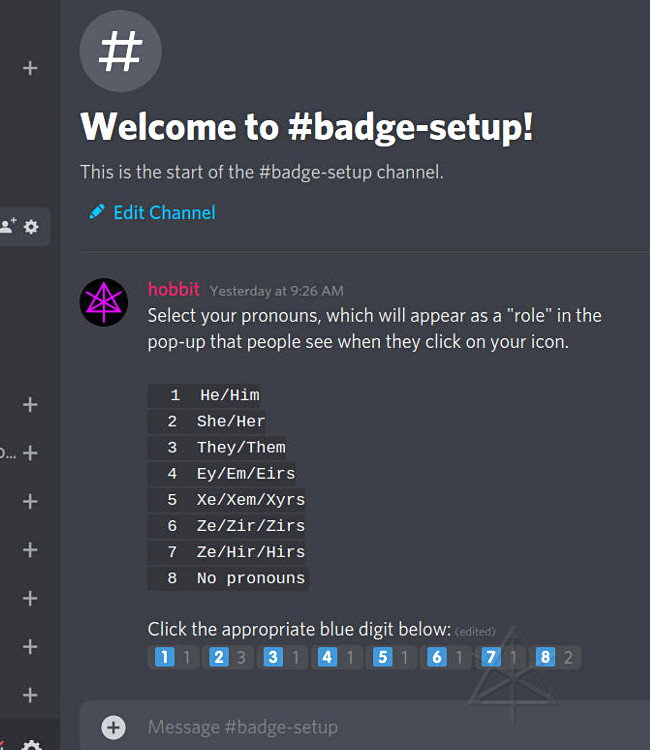Click the hobbit username
Viewport: 650px width, 750px height.
click(x=173, y=290)
